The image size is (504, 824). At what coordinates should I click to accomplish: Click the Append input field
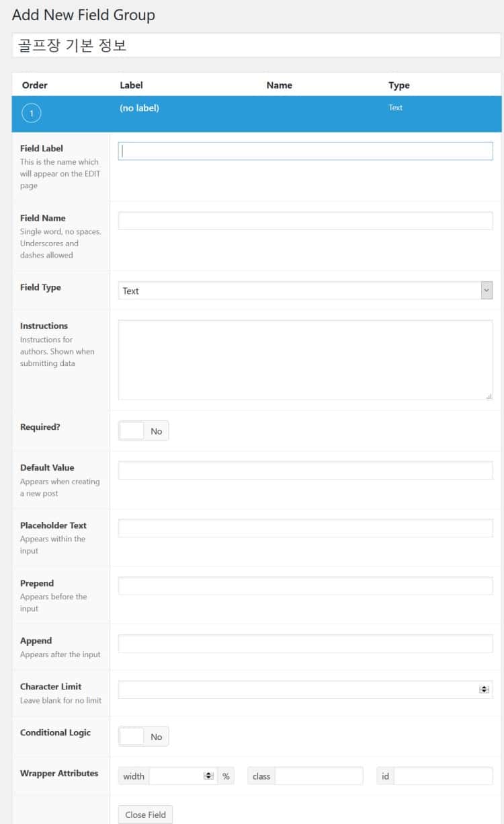tap(305, 644)
